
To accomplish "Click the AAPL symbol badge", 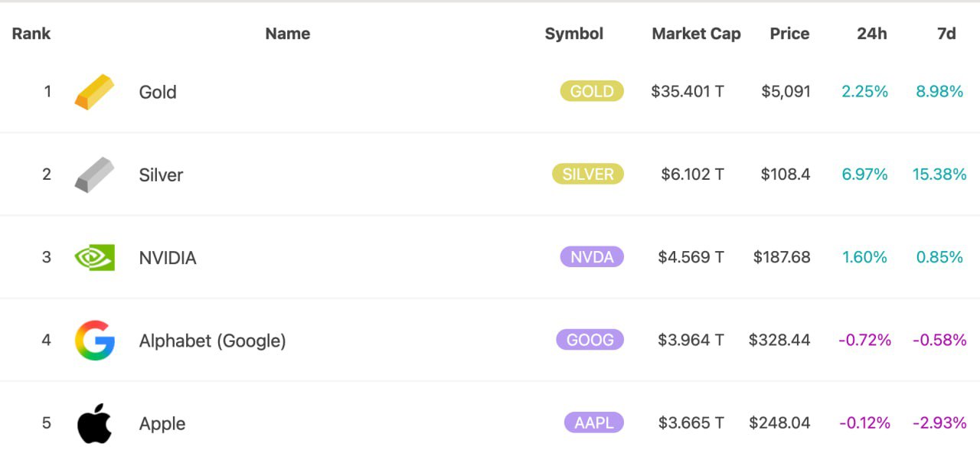I will pyautogui.click(x=593, y=422).
